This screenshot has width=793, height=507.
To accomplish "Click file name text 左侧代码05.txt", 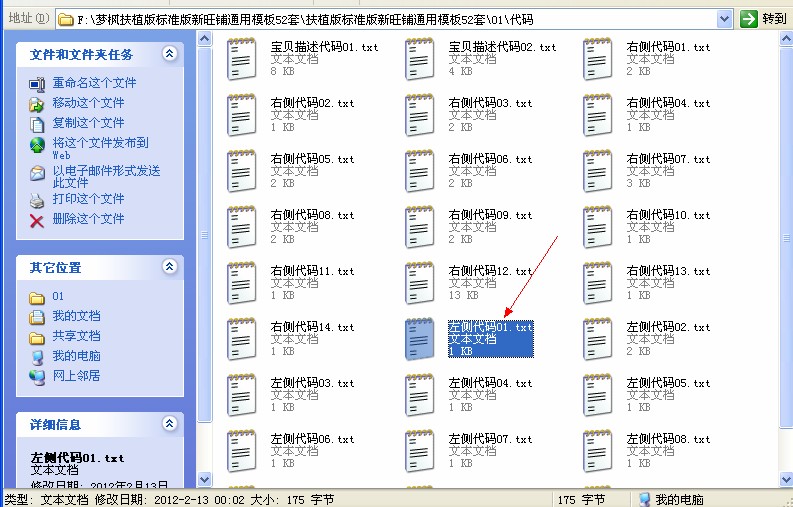I will pos(668,384).
